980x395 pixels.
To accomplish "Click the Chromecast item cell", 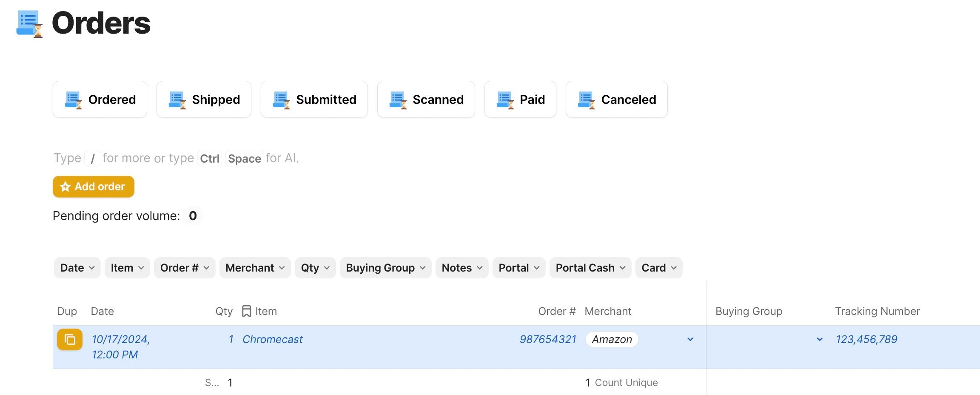I will pos(273,339).
